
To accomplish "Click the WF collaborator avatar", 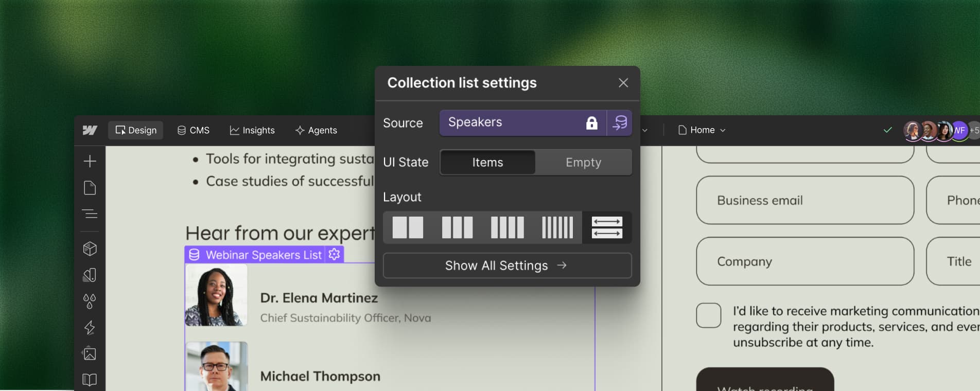I will pyautogui.click(x=959, y=131).
